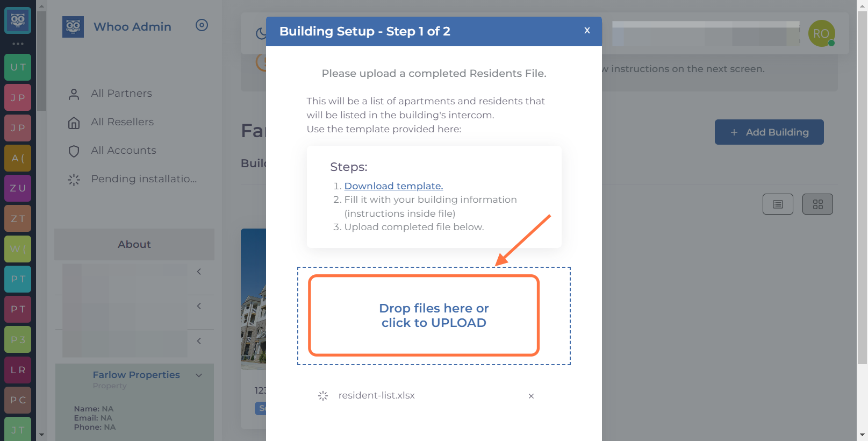Expand the second About section chevron

[199, 306]
